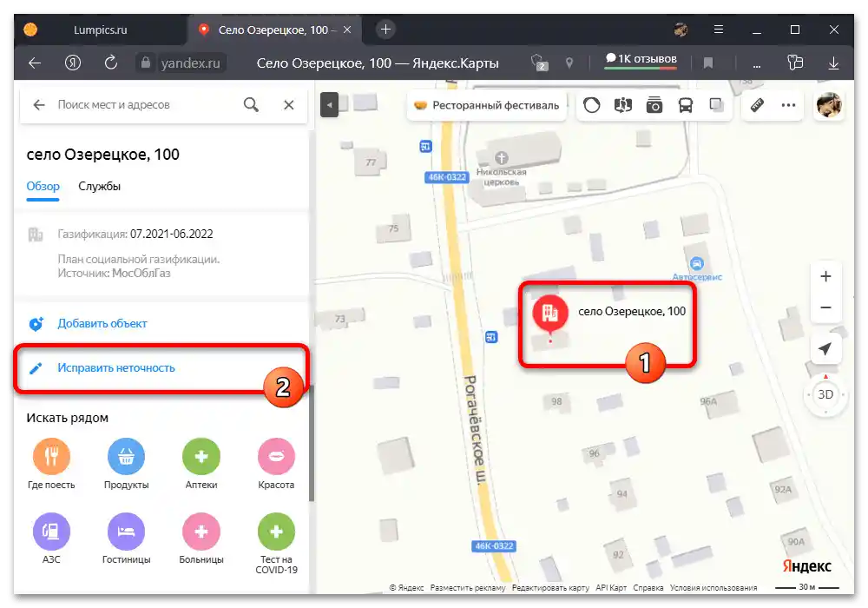Reload the page

coord(111,63)
